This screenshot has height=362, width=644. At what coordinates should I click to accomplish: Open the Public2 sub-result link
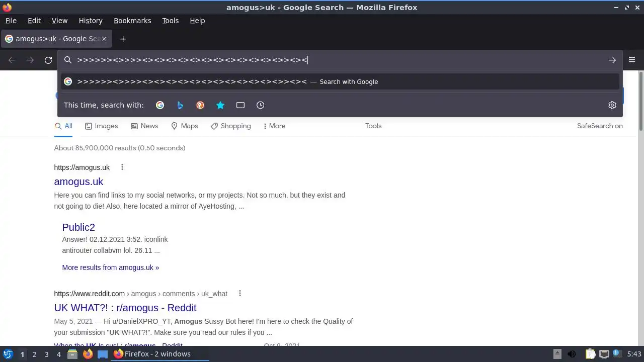78,227
